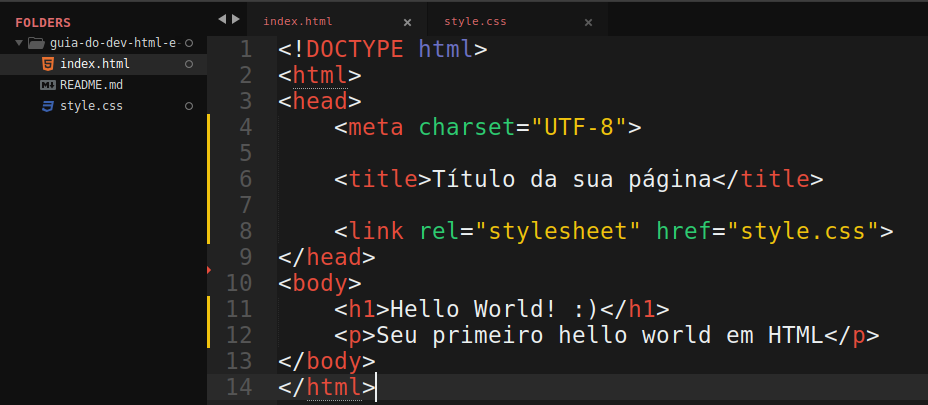Open README.md from the sidebar
Viewport: 928px width, 405px height.
coord(91,85)
